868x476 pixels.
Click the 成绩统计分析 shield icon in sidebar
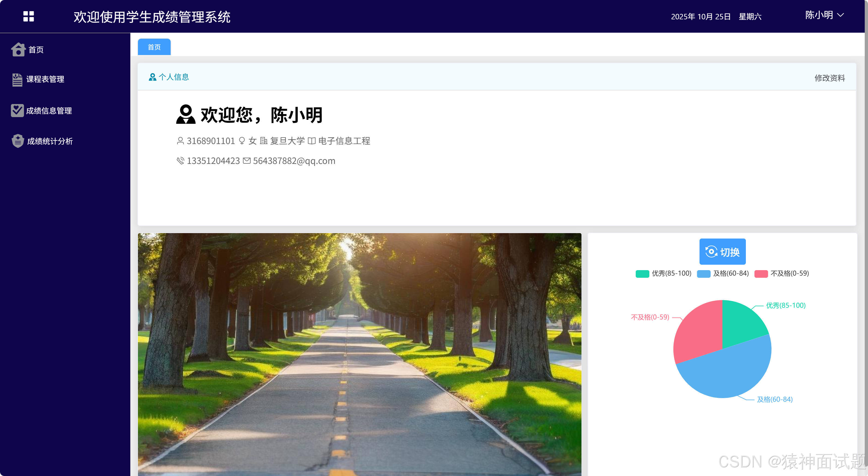click(18, 141)
